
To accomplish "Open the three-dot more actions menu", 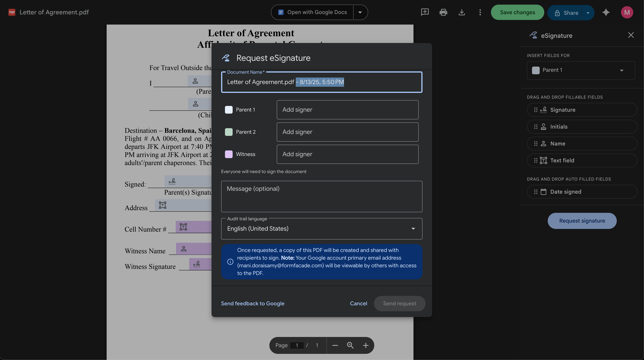I will 480,12.
